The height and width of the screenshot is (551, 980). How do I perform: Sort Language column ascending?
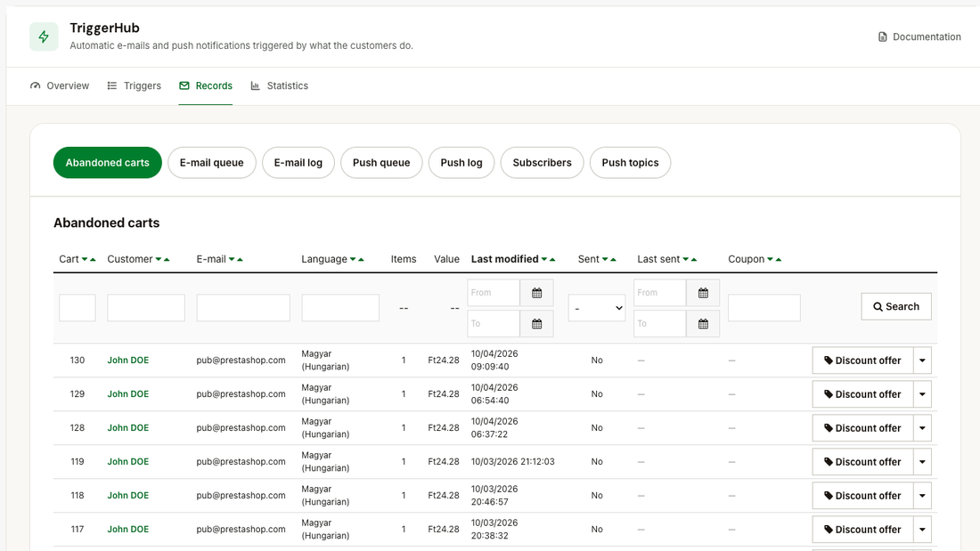tap(361, 259)
